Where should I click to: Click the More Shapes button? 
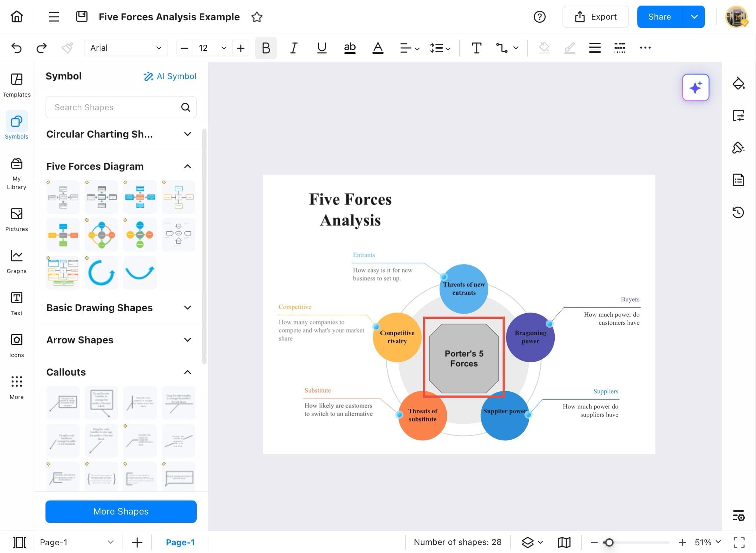121,511
